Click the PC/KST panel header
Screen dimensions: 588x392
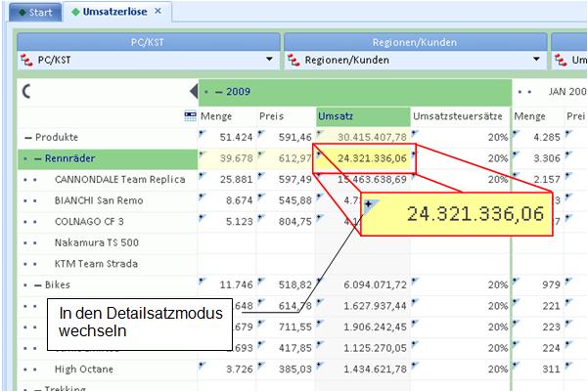(148, 42)
